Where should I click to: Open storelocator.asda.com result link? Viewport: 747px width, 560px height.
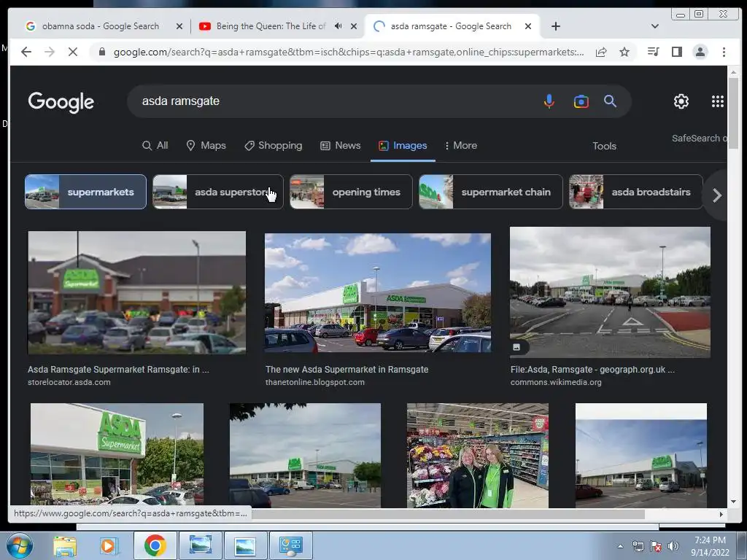[118, 376]
